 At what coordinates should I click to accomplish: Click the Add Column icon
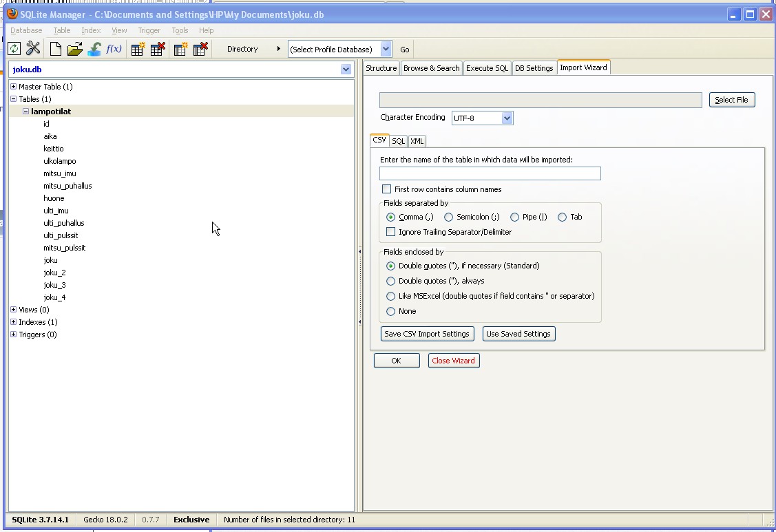(180, 48)
